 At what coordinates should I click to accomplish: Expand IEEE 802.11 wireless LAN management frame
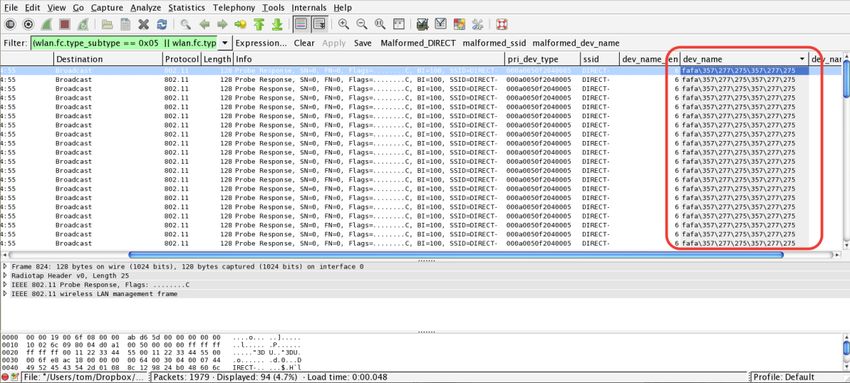[x=5, y=294]
